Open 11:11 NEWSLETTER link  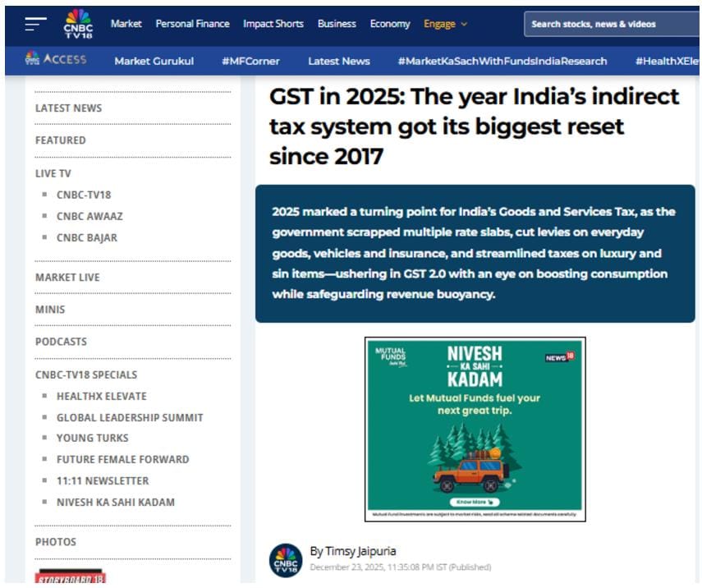point(103,481)
